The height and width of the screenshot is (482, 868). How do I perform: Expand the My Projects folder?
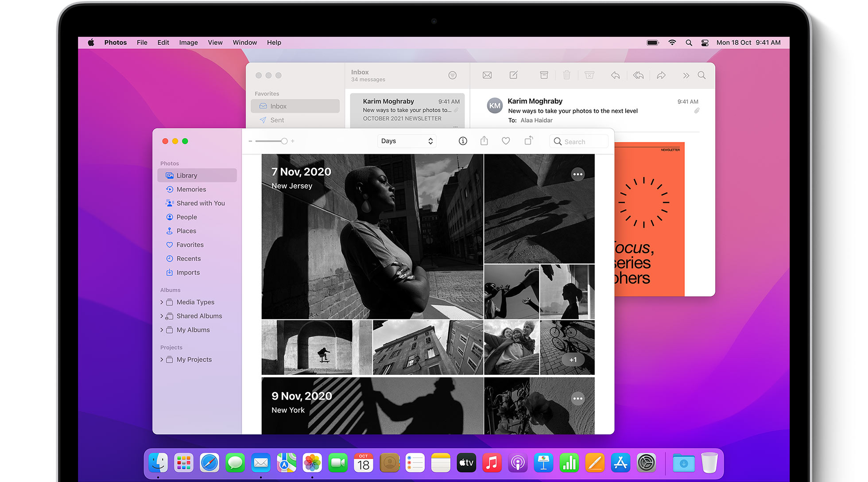[162, 360]
